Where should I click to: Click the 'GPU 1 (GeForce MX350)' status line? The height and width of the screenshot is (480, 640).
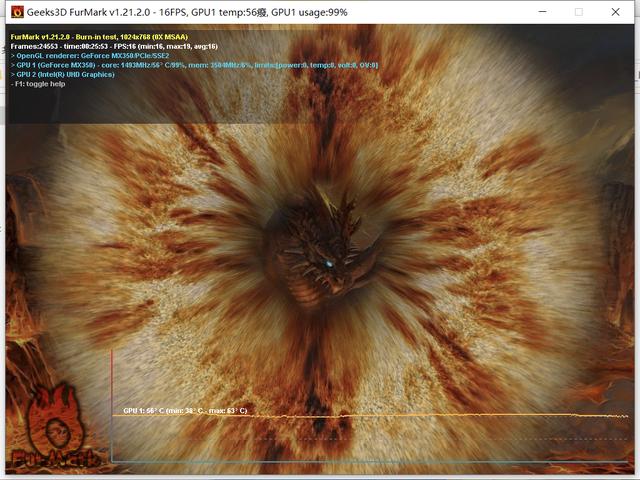pyautogui.click(x=190, y=65)
